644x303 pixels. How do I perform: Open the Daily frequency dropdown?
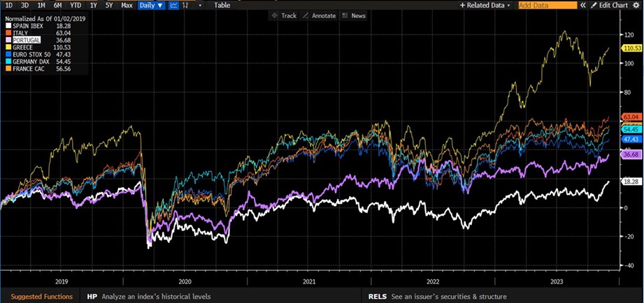pos(150,5)
